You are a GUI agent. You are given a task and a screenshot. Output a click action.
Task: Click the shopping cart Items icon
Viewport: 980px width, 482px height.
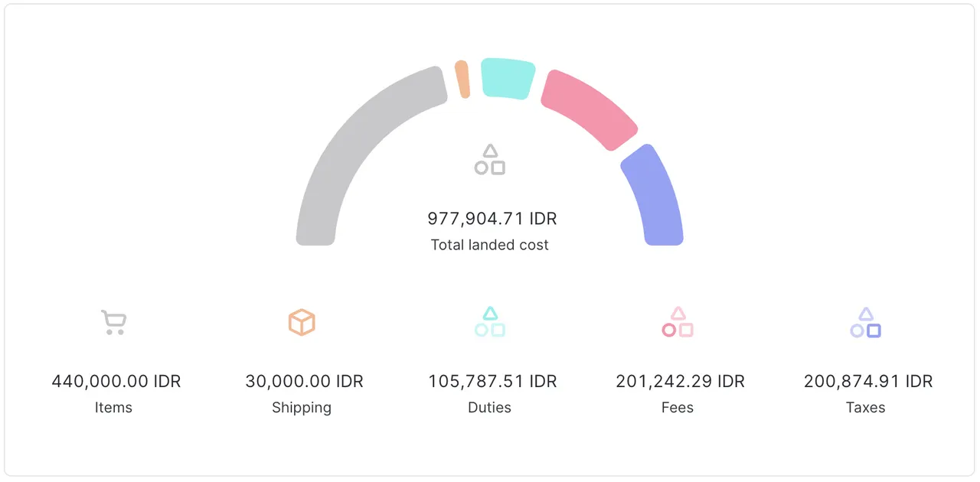coord(113,322)
